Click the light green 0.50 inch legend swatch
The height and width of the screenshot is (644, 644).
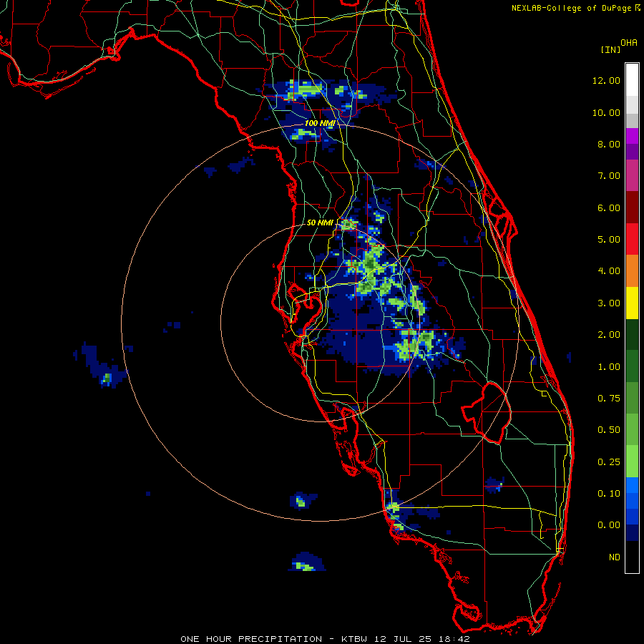click(x=632, y=429)
